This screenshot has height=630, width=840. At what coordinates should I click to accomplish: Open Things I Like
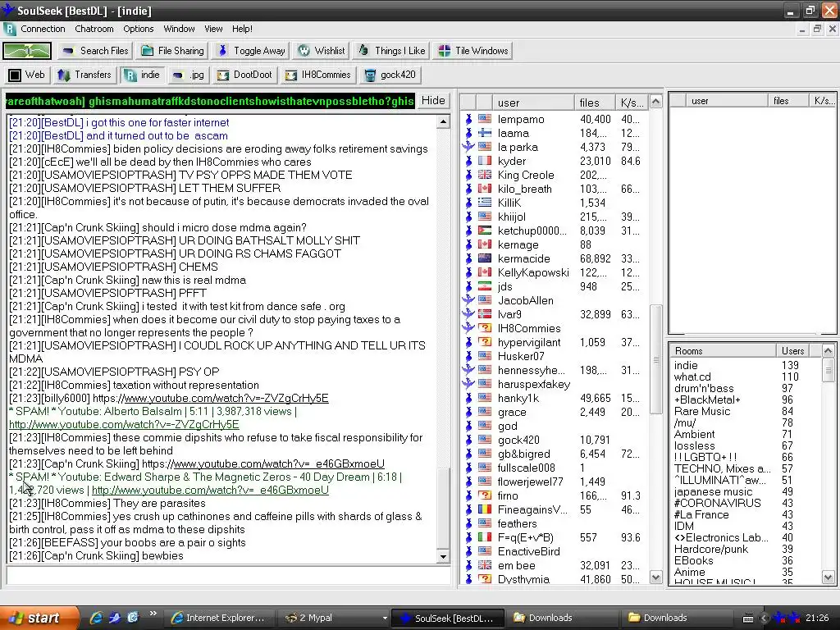click(391, 51)
